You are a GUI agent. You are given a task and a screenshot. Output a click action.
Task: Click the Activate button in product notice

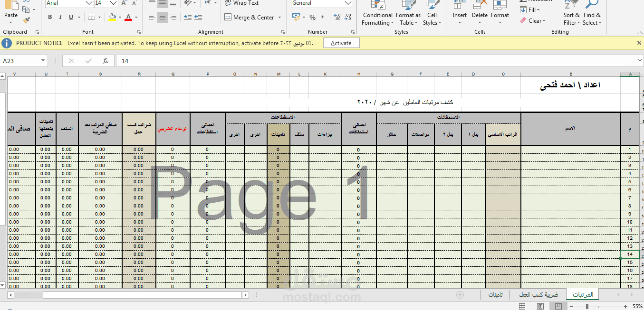coord(341,43)
